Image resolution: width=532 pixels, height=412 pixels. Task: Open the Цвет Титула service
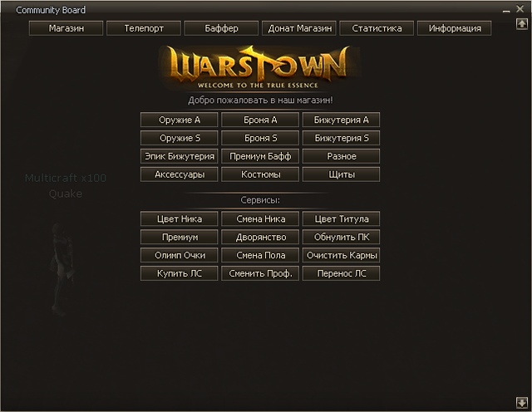341,218
